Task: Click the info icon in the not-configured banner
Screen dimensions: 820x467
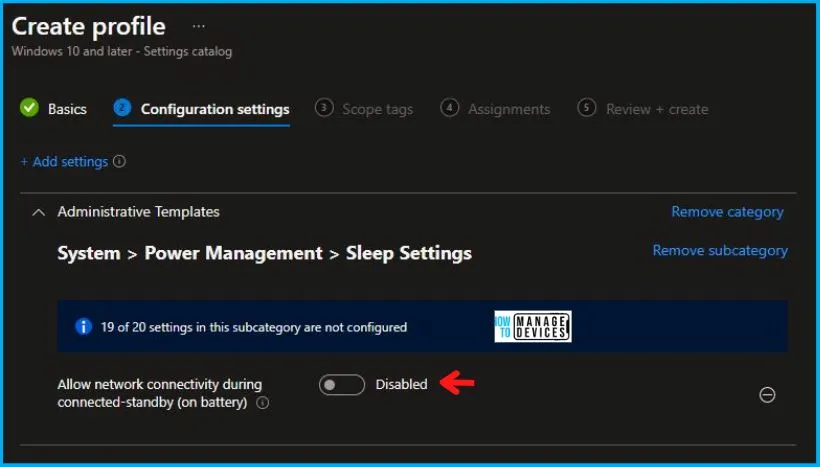Action: (x=84, y=327)
